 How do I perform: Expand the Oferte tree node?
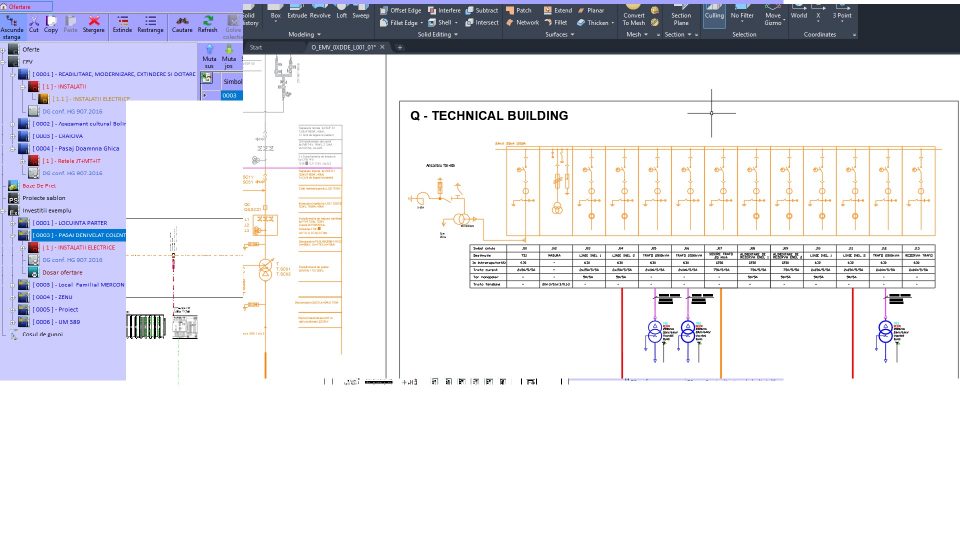click(3, 50)
